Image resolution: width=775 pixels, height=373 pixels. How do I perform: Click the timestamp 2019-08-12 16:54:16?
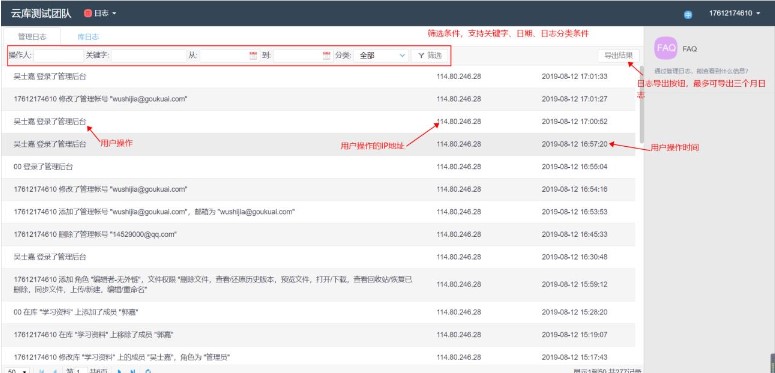point(574,189)
